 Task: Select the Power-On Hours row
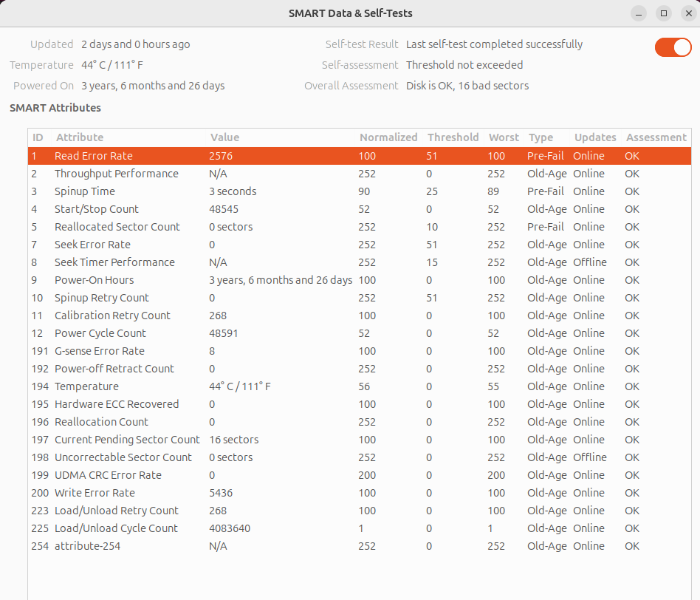point(360,280)
